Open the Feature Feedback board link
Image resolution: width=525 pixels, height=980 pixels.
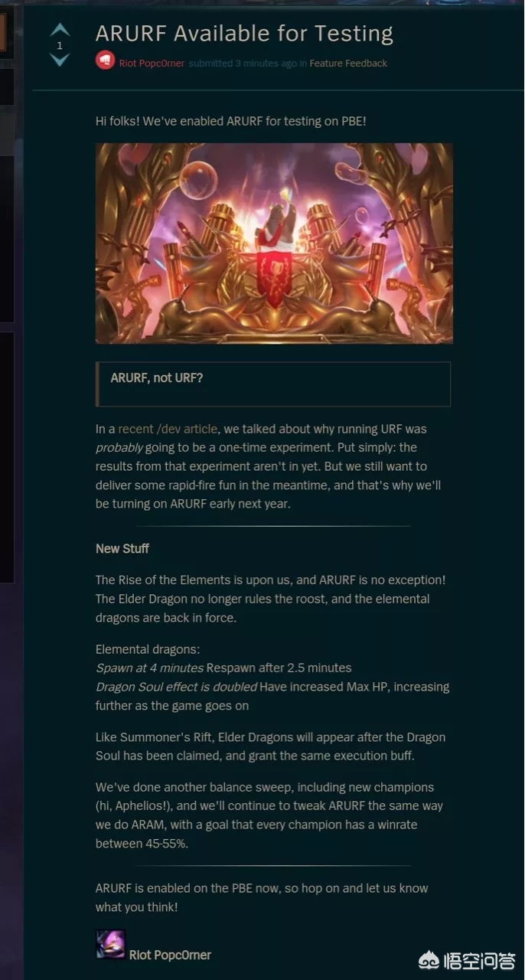coord(348,64)
